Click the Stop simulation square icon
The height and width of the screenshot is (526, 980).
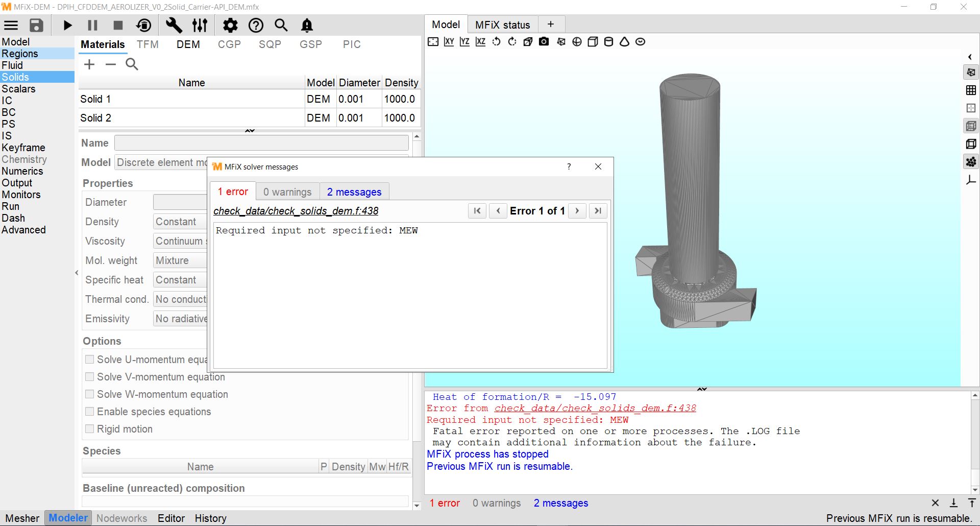[x=118, y=26]
